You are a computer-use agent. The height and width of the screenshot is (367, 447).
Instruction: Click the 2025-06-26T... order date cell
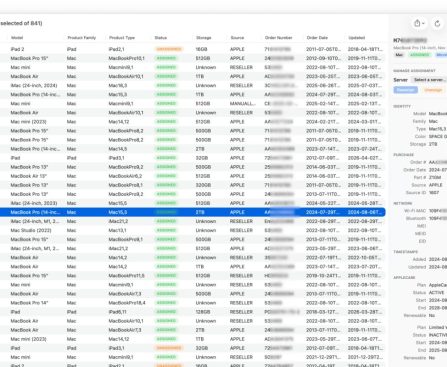click(323, 86)
